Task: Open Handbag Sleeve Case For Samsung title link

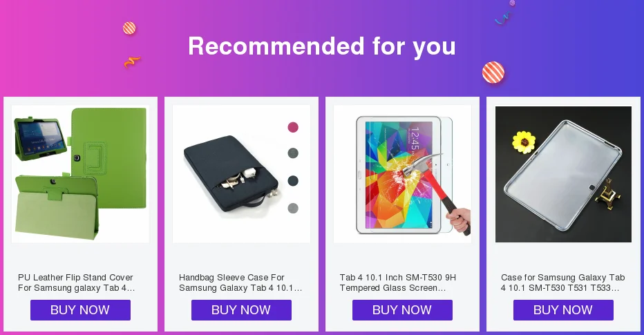Action: coord(240,283)
